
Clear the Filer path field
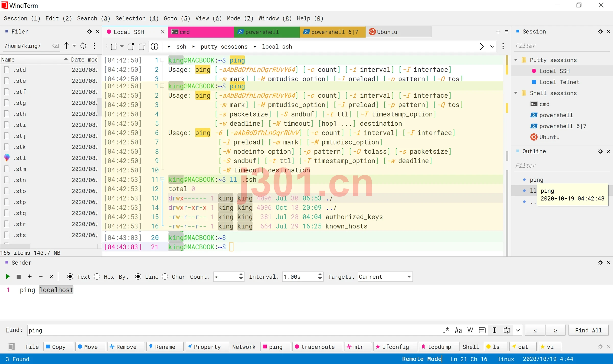pyautogui.click(x=55, y=46)
